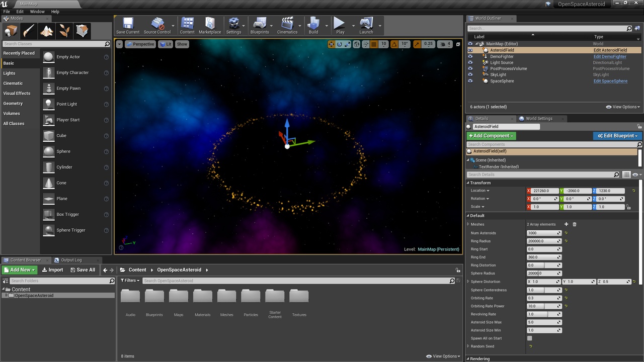Image resolution: width=644 pixels, height=362 pixels.
Task: Open Help menu
Action: tap(55, 12)
